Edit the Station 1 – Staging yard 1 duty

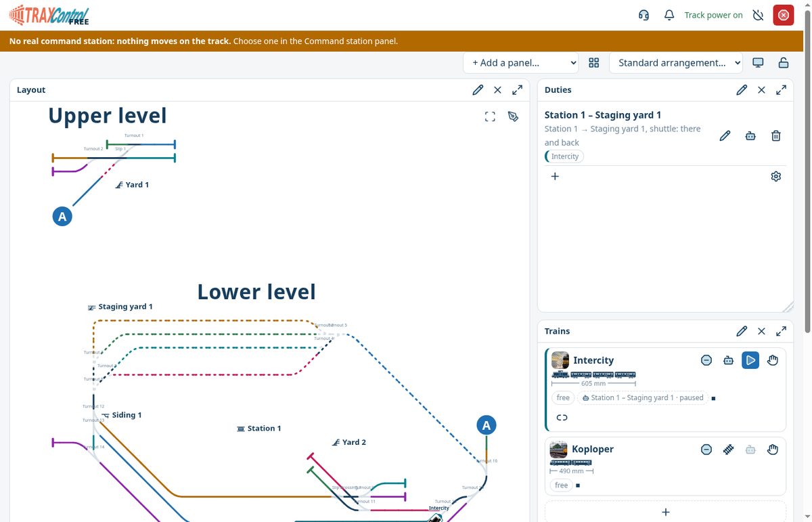coord(725,136)
